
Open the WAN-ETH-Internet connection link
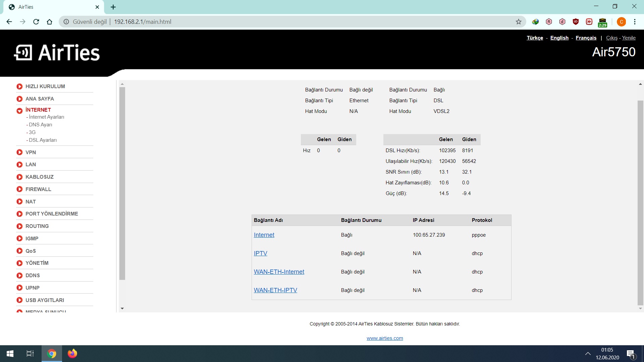pos(279,272)
